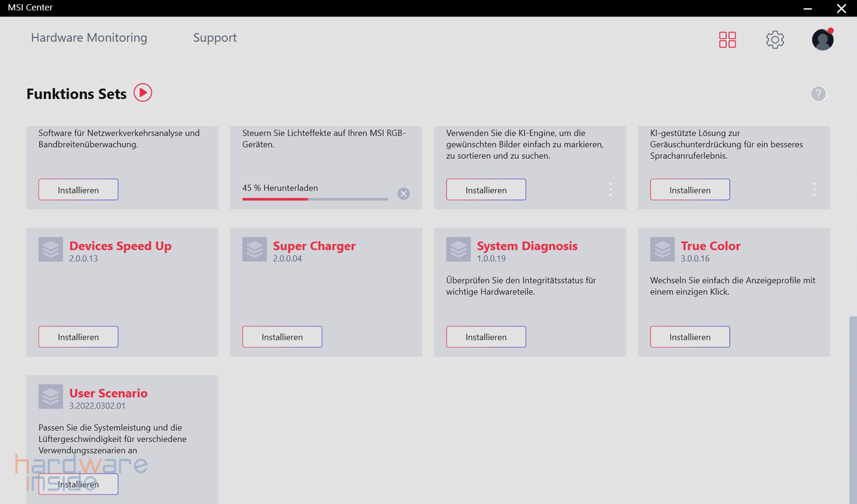Install Devices Speed Up
The image size is (857, 504).
tap(79, 337)
